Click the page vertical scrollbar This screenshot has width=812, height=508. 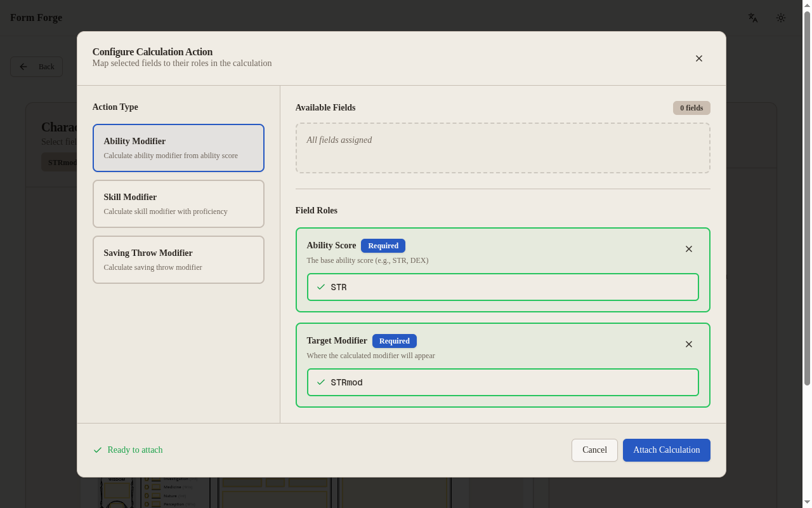click(807, 197)
